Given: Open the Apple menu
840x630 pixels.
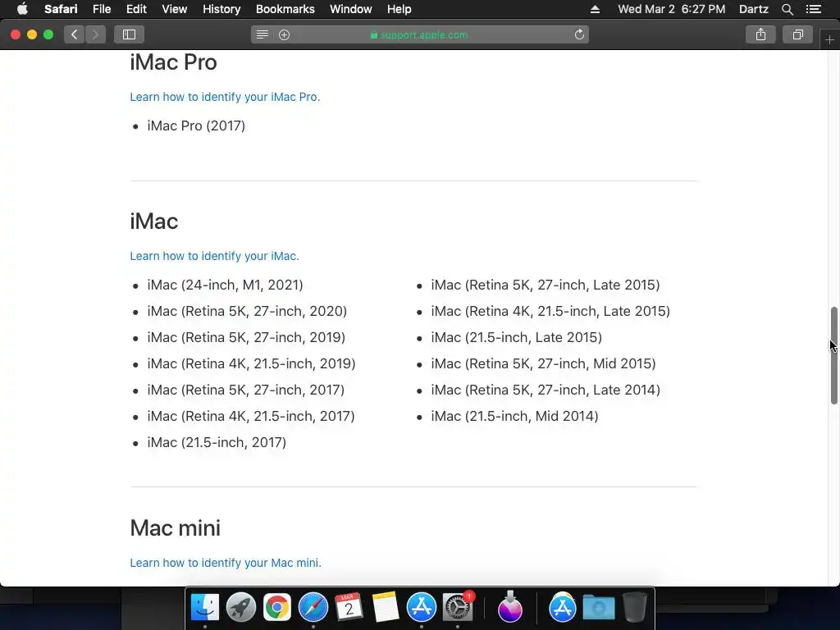Looking at the screenshot, I should point(22,9).
